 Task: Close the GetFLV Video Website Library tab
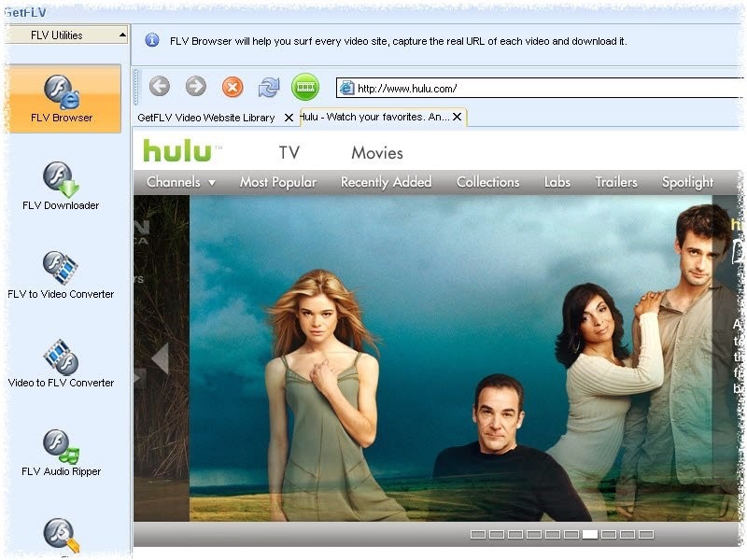coord(289,118)
